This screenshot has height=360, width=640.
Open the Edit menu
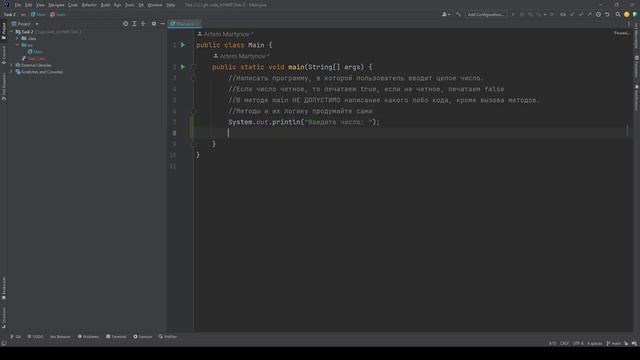pos(28,5)
